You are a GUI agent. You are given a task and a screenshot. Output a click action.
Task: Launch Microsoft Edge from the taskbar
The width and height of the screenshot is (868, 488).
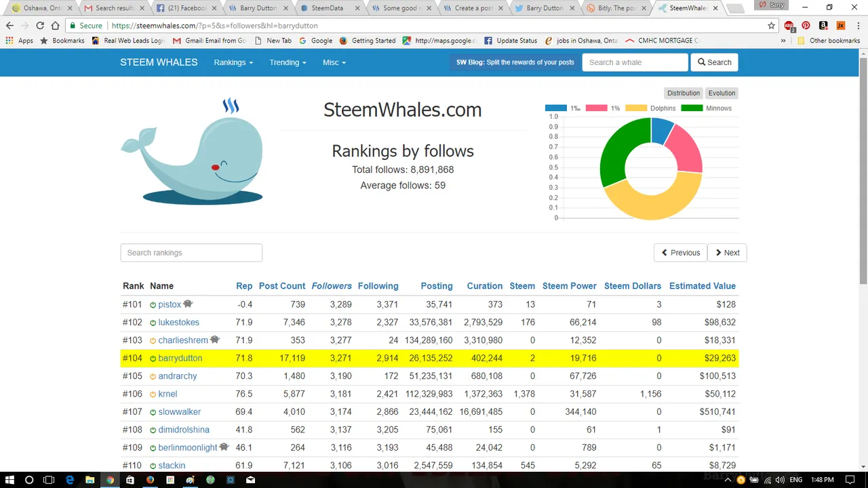70,480
